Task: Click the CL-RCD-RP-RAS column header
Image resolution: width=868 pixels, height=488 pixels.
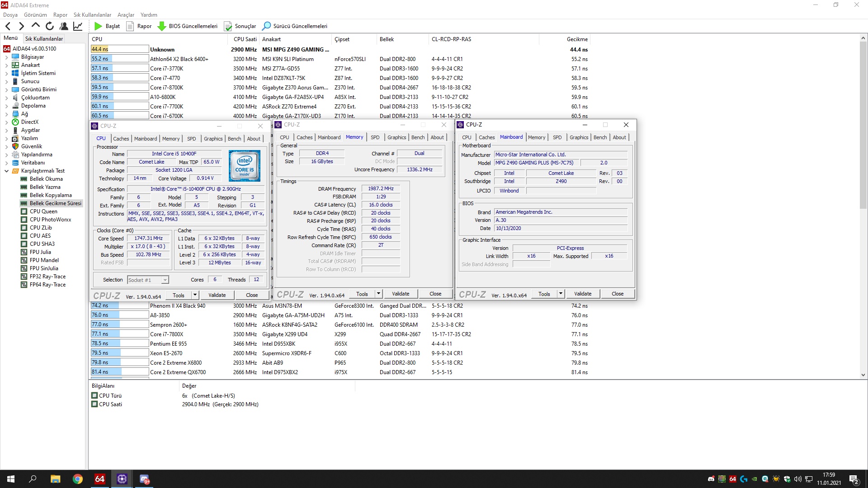Action: click(483, 39)
